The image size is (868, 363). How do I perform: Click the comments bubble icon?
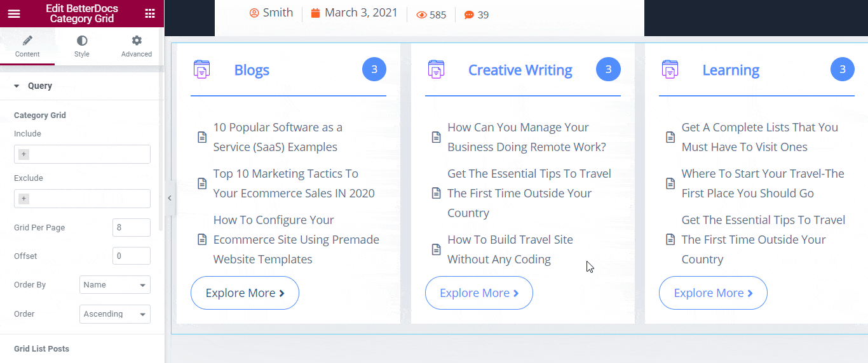click(x=469, y=15)
